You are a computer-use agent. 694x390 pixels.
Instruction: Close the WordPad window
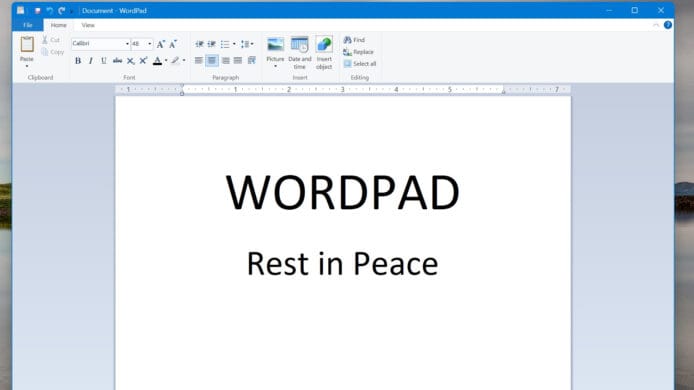[661, 10]
